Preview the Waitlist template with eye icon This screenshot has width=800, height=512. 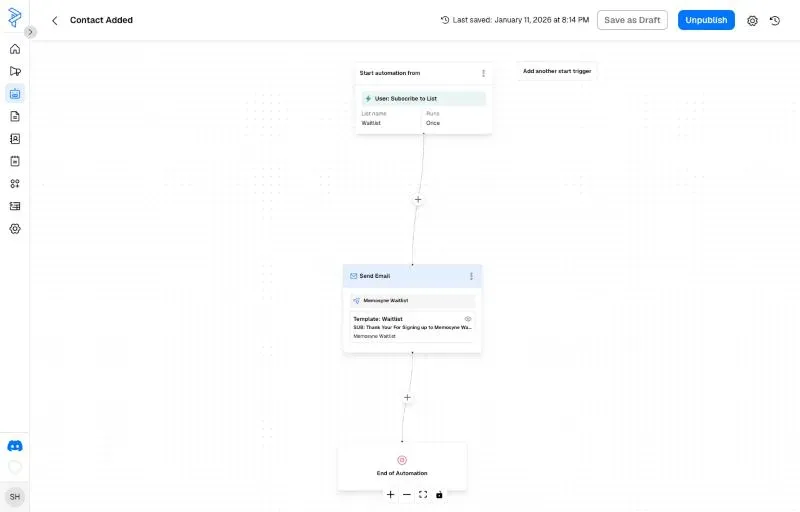coord(467,319)
